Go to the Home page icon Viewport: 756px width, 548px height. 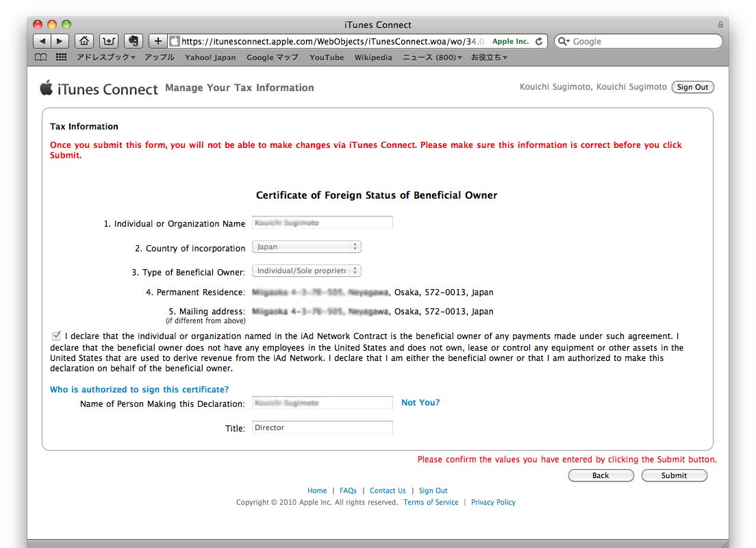(84, 41)
